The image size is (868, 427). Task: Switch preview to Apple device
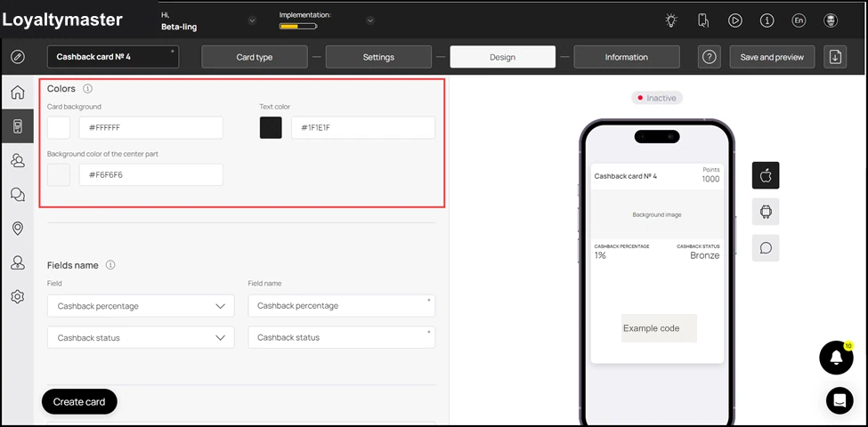point(766,175)
